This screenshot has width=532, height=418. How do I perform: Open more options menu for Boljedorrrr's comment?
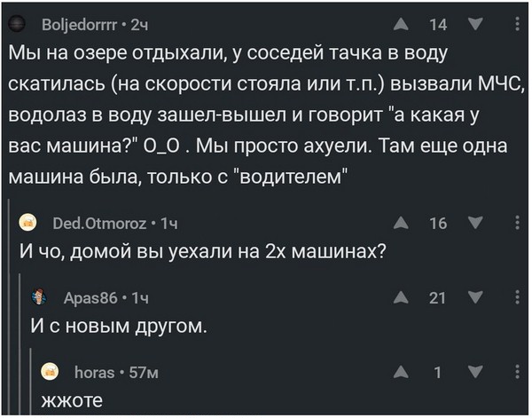pos(516,25)
